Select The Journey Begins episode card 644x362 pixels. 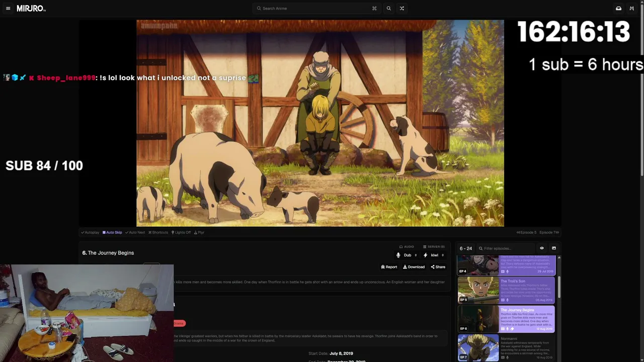506,319
